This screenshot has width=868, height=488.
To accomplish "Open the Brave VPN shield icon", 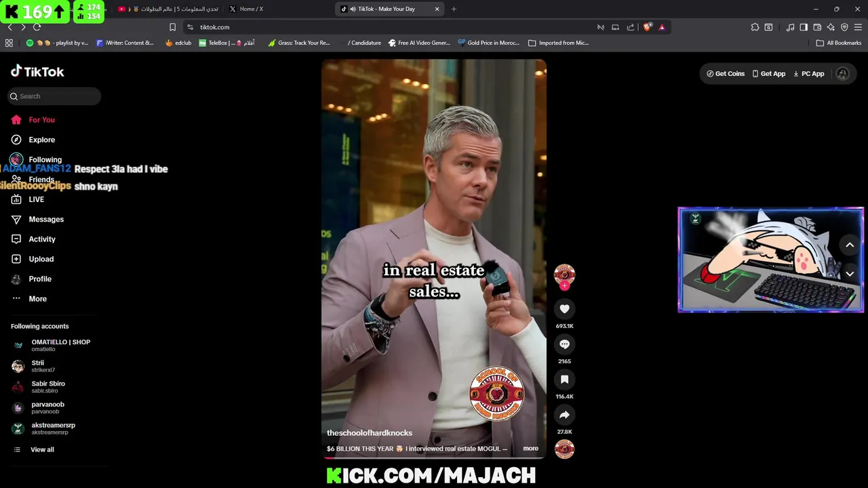I will [x=844, y=27].
